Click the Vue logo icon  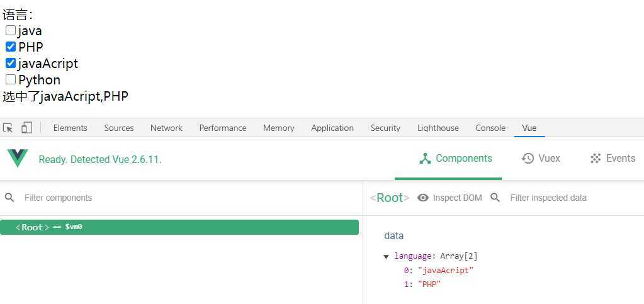pos(18,159)
